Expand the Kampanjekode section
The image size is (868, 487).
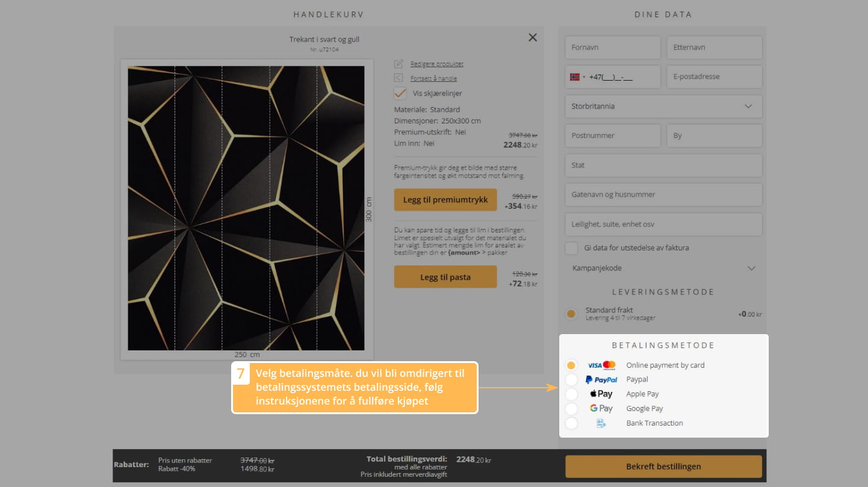tap(663, 268)
